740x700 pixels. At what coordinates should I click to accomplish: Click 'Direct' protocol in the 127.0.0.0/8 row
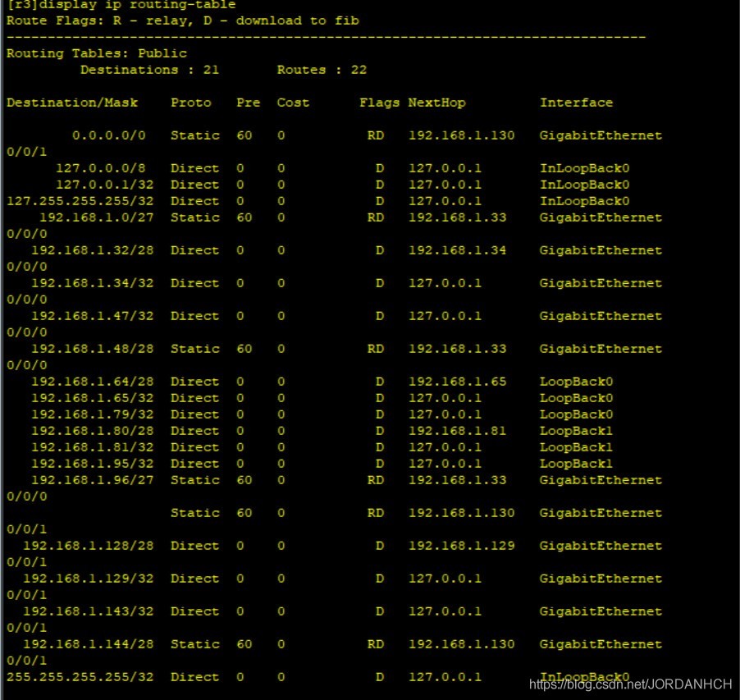(195, 168)
